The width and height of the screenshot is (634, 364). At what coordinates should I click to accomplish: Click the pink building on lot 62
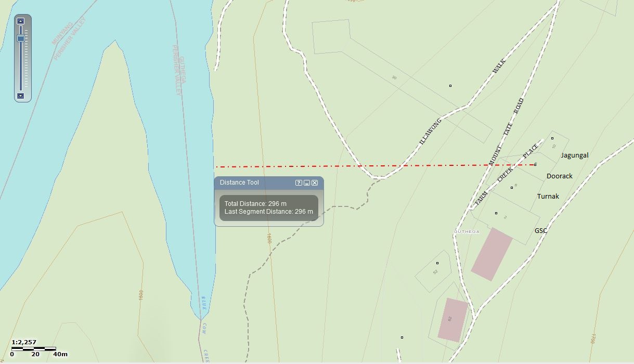coord(453,320)
